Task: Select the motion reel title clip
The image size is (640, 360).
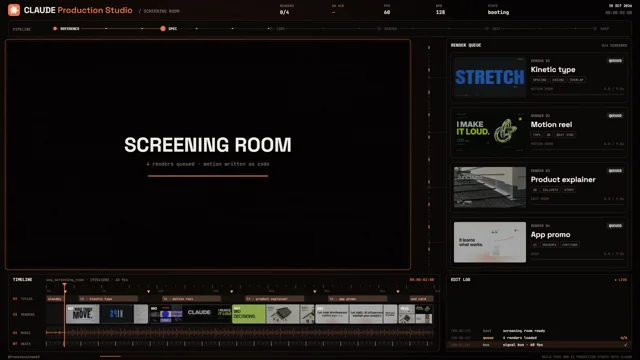Action: click(191, 299)
